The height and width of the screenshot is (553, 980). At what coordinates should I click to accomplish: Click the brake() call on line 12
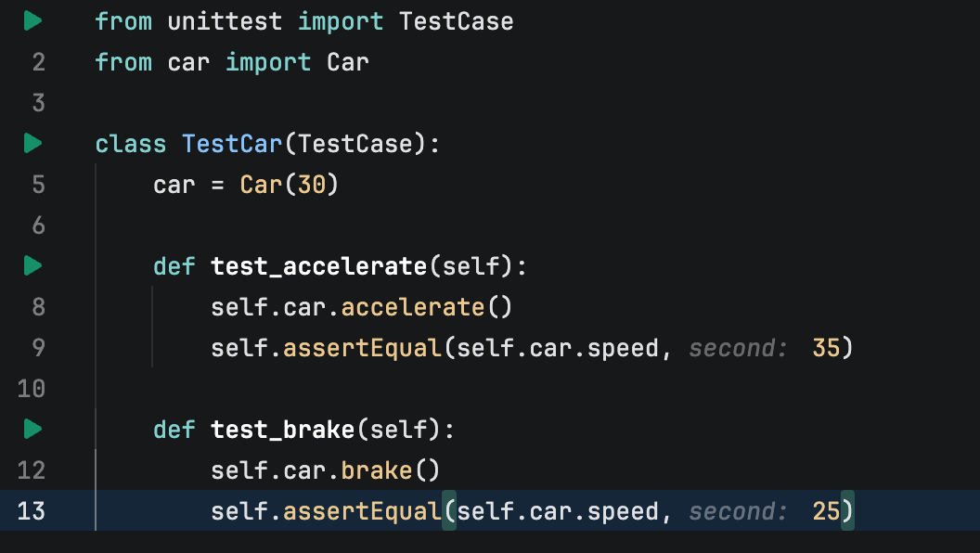pos(390,469)
